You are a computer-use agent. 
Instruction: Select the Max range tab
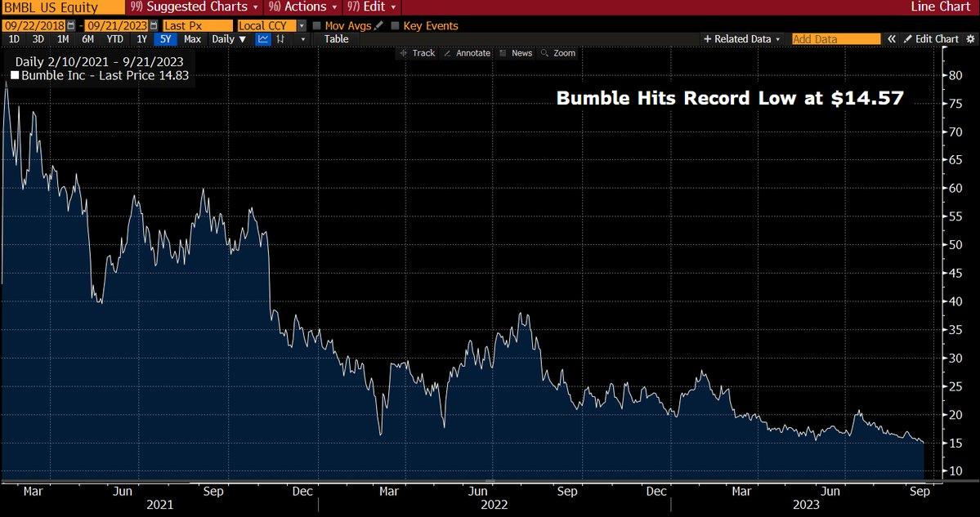[x=193, y=38]
